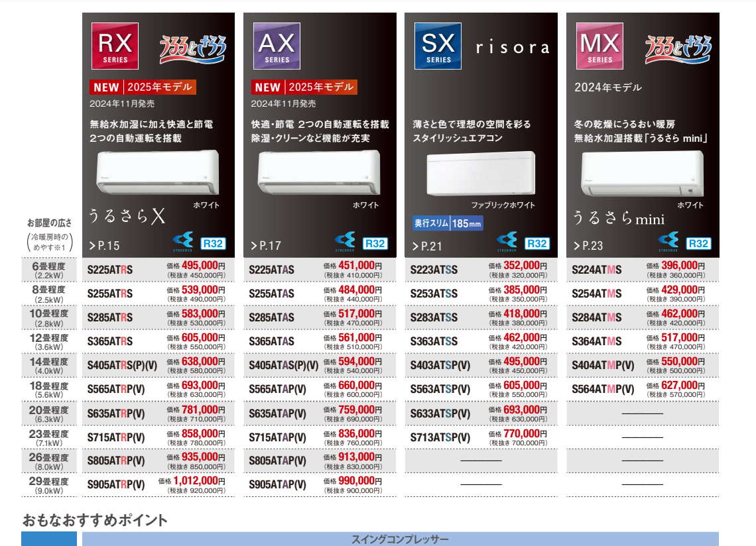The width and height of the screenshot is (756, 546).
Task: Click the うるさらX product name
Action: (x=127, y=217)
